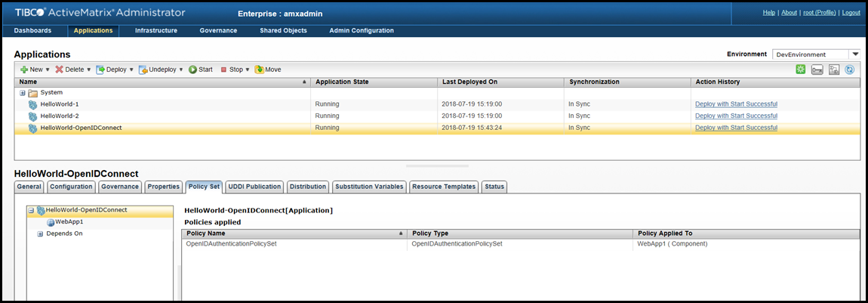Open the Deploy dropdown arrow
868x303 pixels.
(131, 70)
